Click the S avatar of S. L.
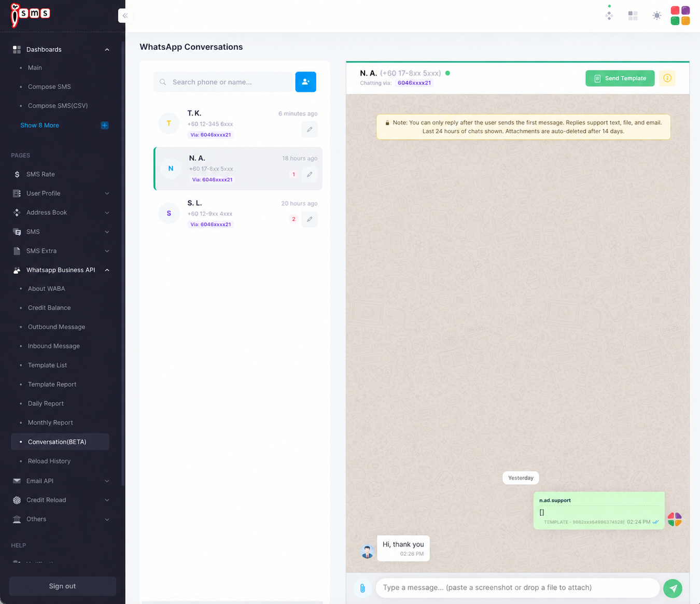 (x=169, y=213)
